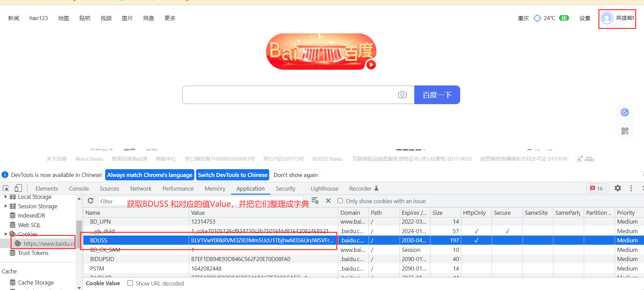The width and height of the screenshot is (644, 290).
Task: Click the weather sun icon
Action: pyautogui.click(x=537, y=18)
